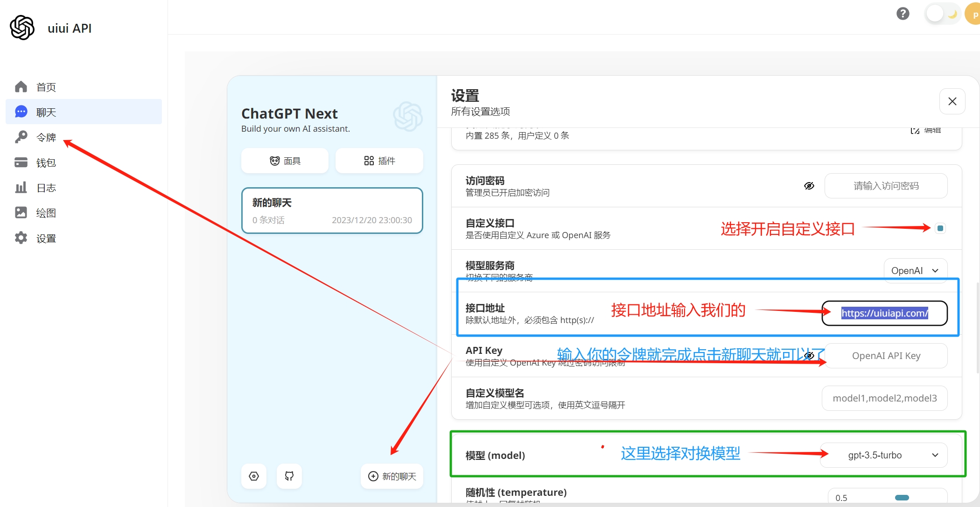
Task: Open the 模型服务商 OpenAI dropdown
Action: tap(916, 271)
